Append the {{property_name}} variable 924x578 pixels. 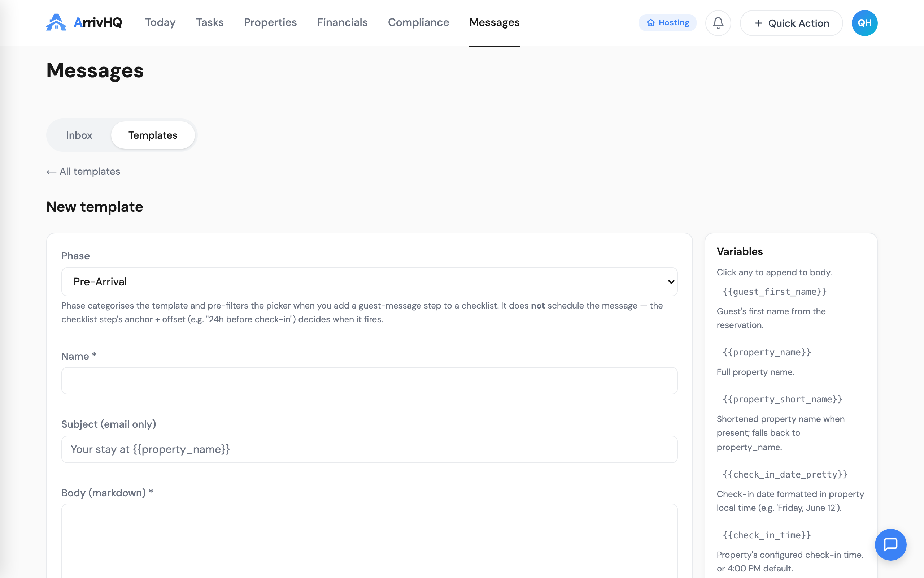pos(767,353)
